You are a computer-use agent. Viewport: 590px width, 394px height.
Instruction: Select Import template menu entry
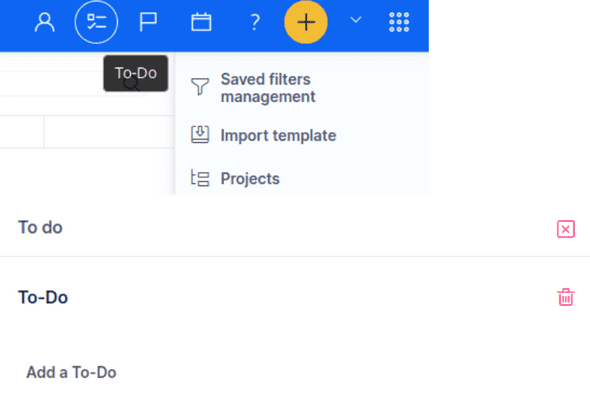point(278,135)
